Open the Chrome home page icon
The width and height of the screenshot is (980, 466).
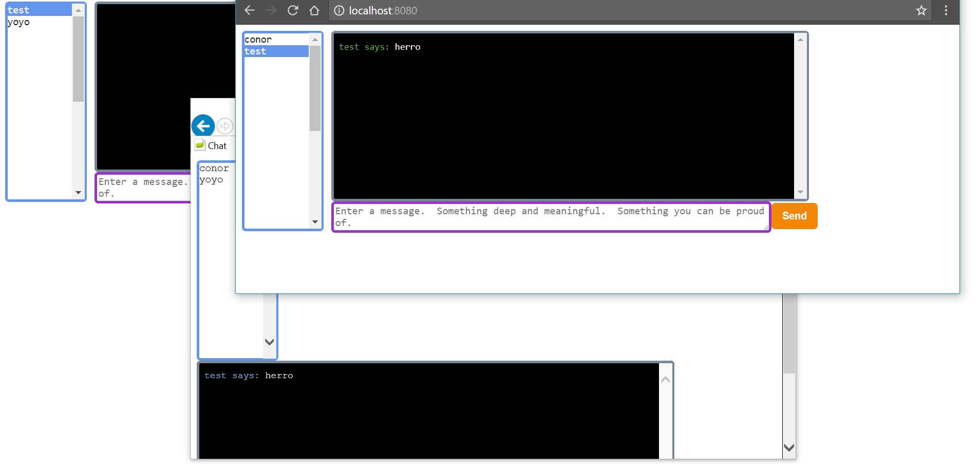314,10
